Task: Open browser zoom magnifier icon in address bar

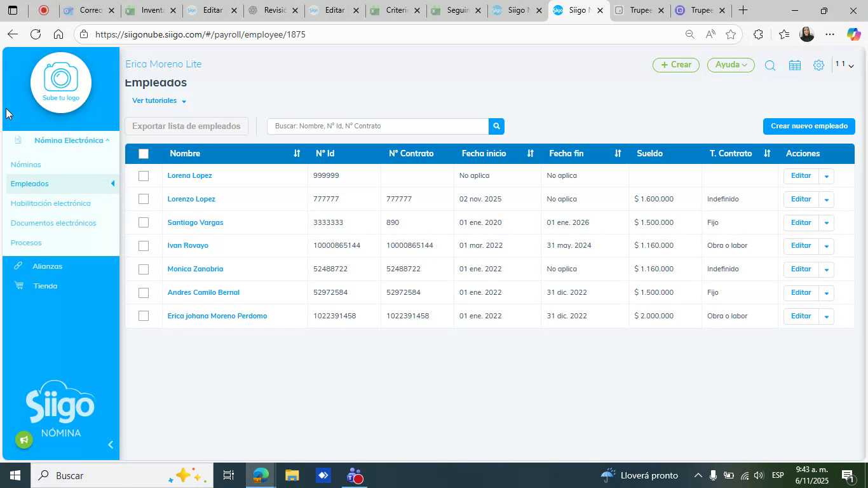Action: [x=689, y=34]
